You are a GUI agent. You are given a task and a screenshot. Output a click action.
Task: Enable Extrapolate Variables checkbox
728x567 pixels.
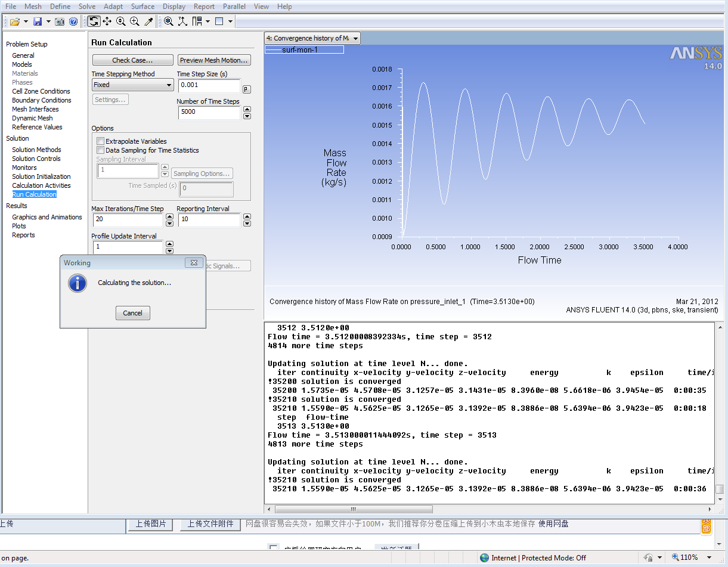(x=100, y=141)
